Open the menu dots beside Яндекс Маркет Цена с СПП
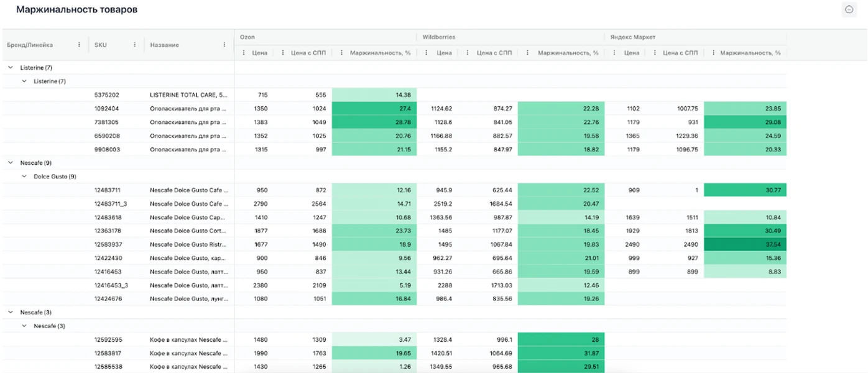The image size is (868, 373). [x=654, y=53]
